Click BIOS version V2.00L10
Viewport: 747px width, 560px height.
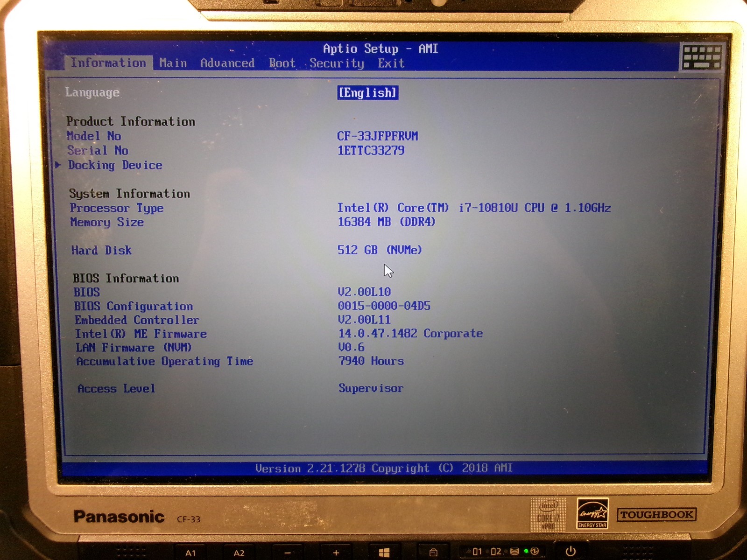coord(364,292)
